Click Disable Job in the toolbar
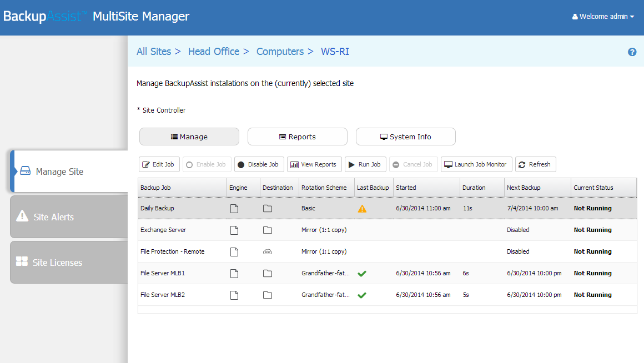Image resolution: width=644 pixels, height=363 pixels. (259, 164)
